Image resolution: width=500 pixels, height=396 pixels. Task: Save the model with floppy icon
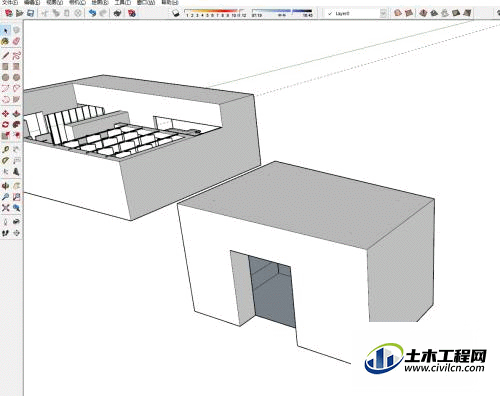(30, 13)
